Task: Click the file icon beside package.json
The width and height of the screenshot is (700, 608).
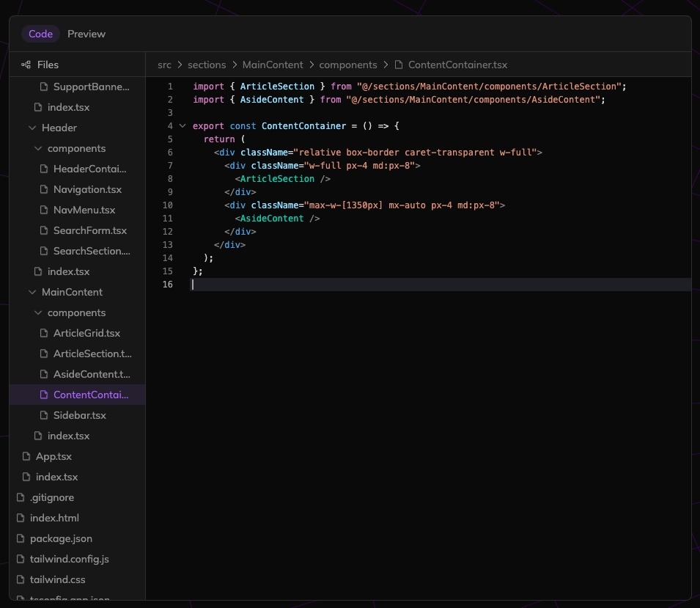Action: (21, 538)
